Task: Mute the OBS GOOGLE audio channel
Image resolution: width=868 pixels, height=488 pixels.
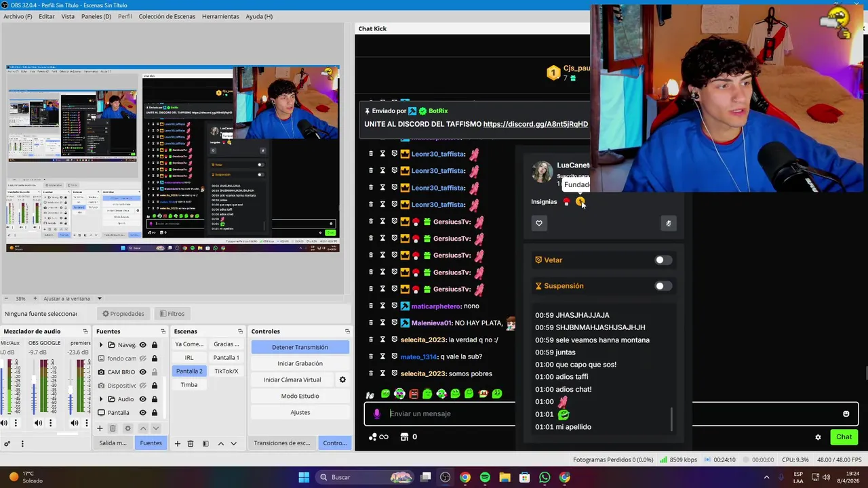Action: coord(38,423)
